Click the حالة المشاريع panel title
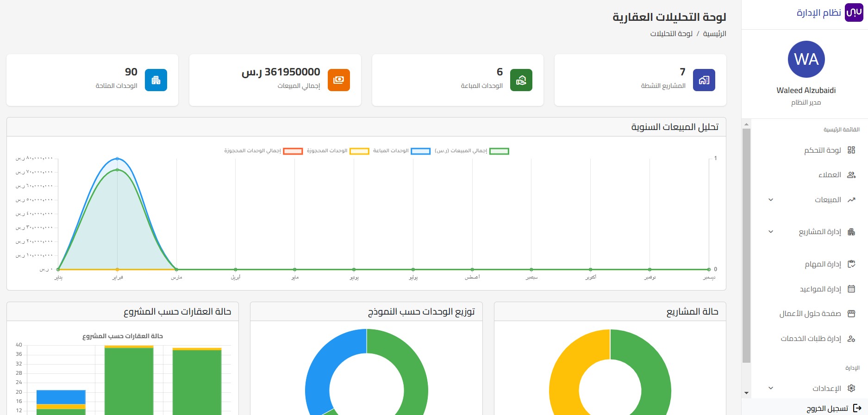 693,312
